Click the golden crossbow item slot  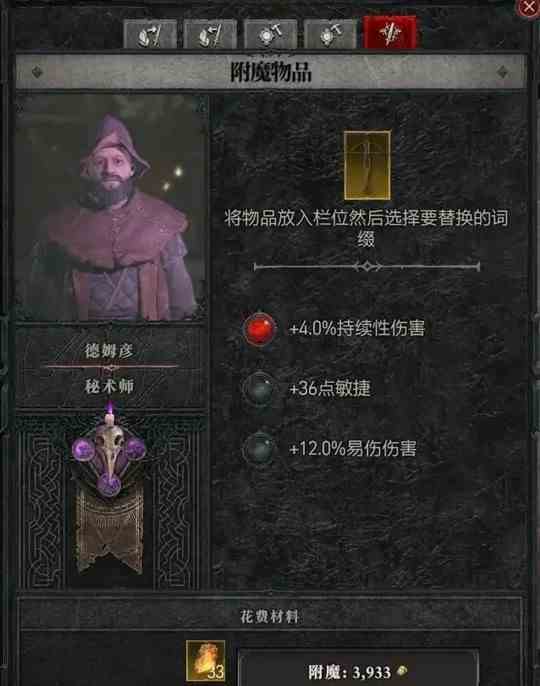click(x=367, y=165)
